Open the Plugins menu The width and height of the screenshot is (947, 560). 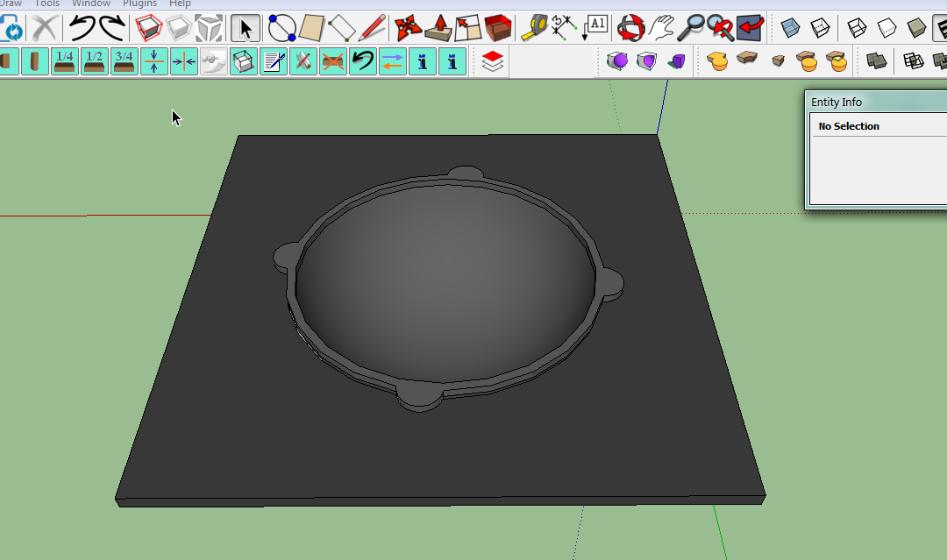(x=139, y=4)
